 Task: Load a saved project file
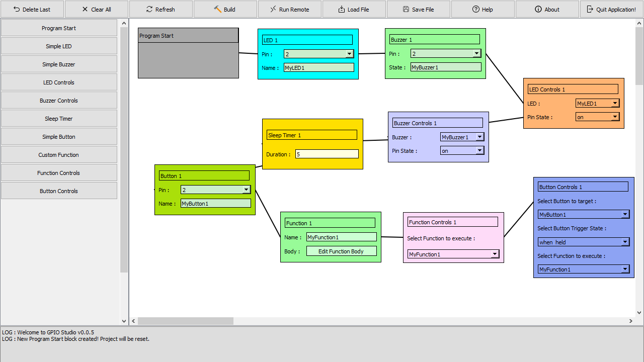pyautogui.click(x=354, y=9)
